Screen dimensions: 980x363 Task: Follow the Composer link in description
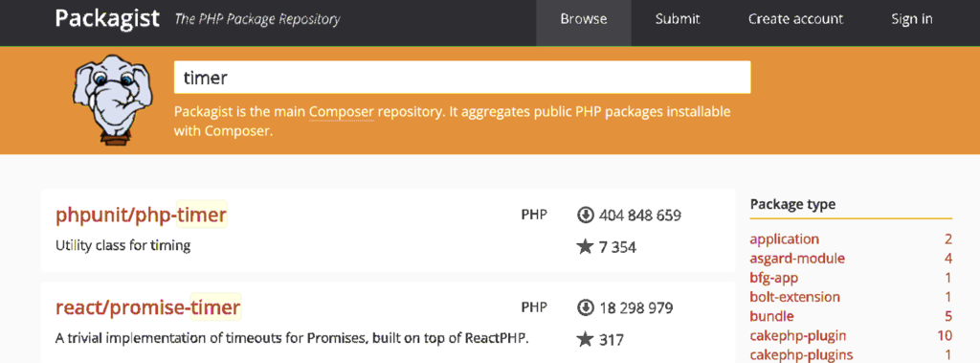pos(342,112)
